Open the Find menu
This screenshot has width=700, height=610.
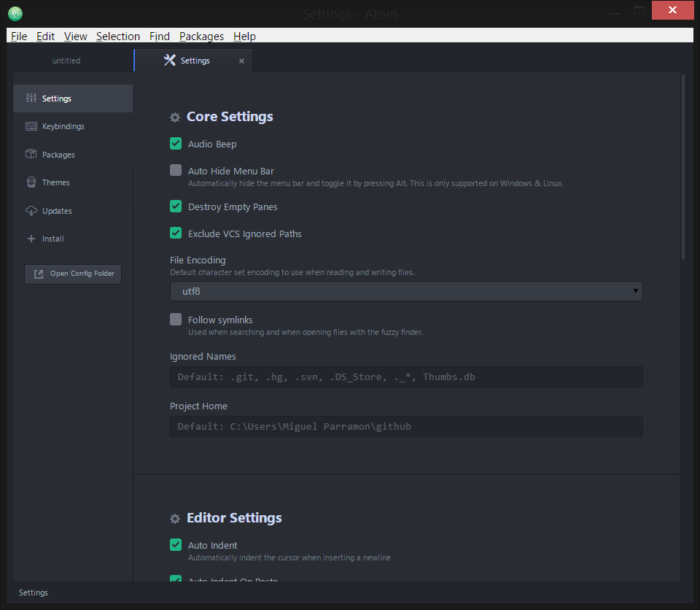(160, 36)
